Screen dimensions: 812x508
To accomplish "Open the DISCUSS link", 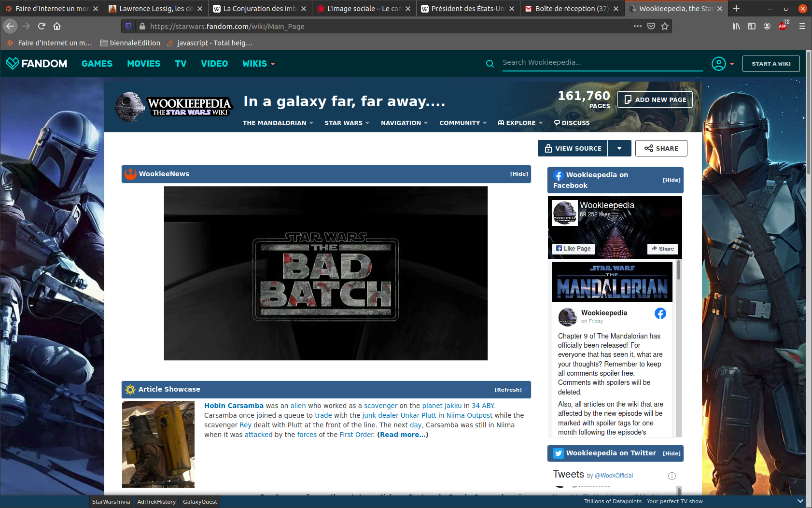I will click(572, 123).
